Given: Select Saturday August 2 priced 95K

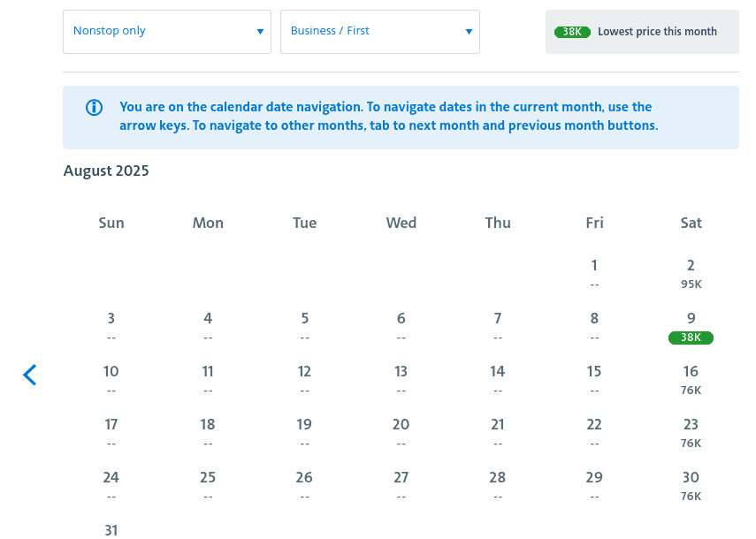Looking at the screenshot, I should click(691, 273).
